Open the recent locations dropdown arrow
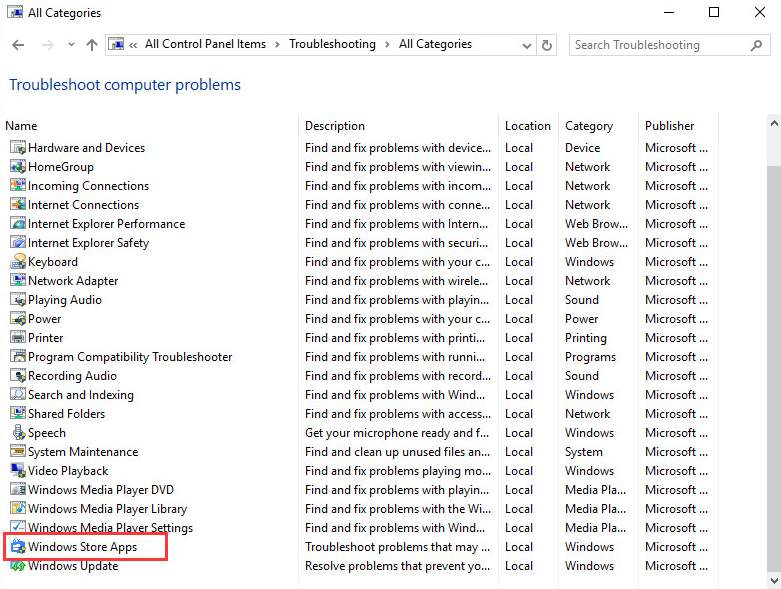Image resolution: width=781 pixels, height=589 pixels. coord(71,45)
